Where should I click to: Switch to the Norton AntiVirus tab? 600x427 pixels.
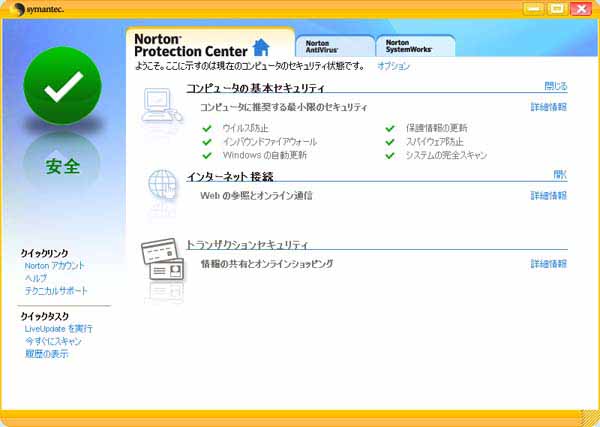pos(334,46)
